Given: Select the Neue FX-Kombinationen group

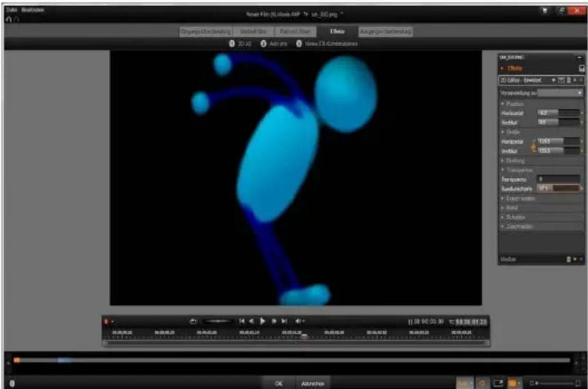Looking at the screenshot, I should pos(327,44).
